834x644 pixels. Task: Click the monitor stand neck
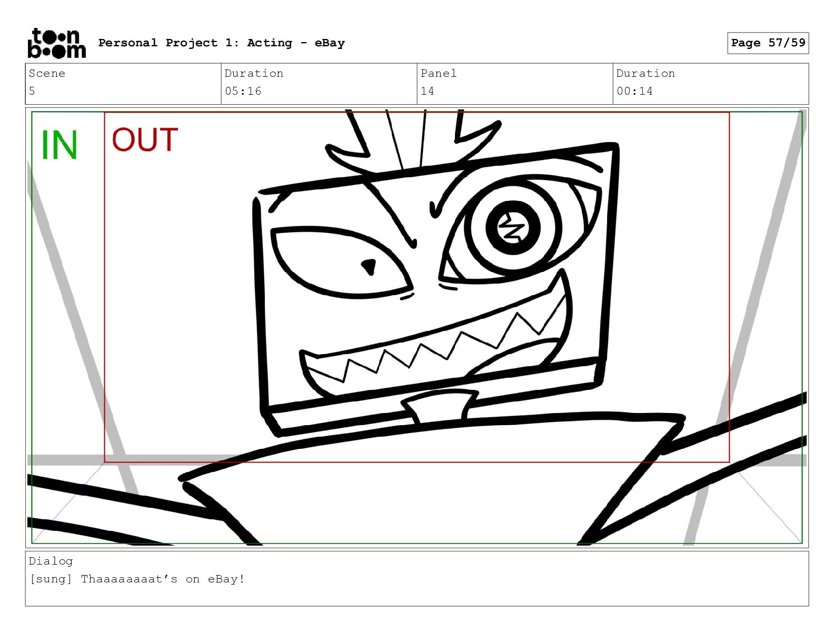pos(440,406)
